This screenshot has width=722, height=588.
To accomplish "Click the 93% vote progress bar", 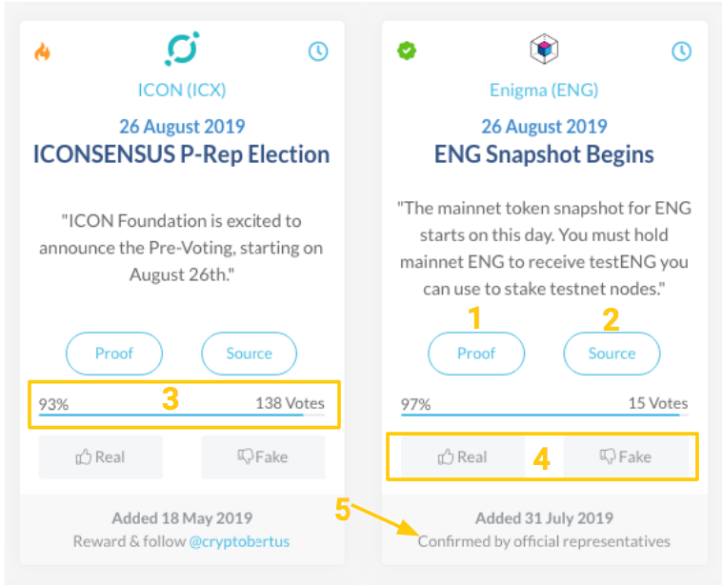I will pyautogui.click(x=182, y=415).
